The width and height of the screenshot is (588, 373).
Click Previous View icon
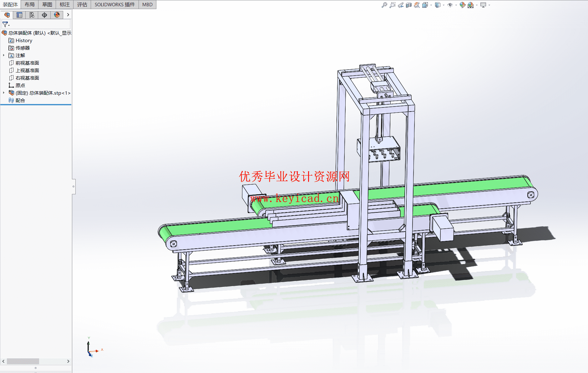click(401, 5)
